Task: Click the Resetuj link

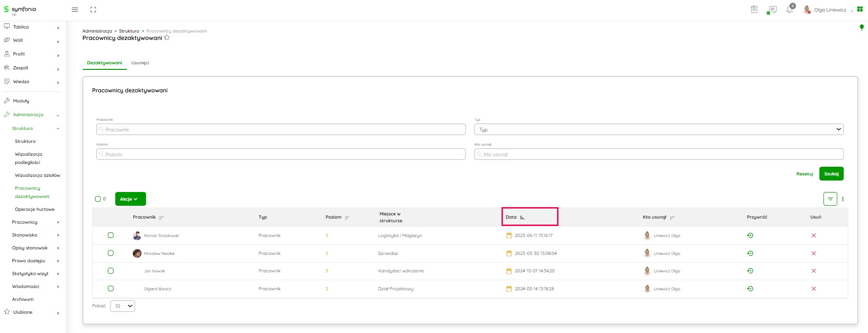Action: pyautogui.click(x=804, y=174)
